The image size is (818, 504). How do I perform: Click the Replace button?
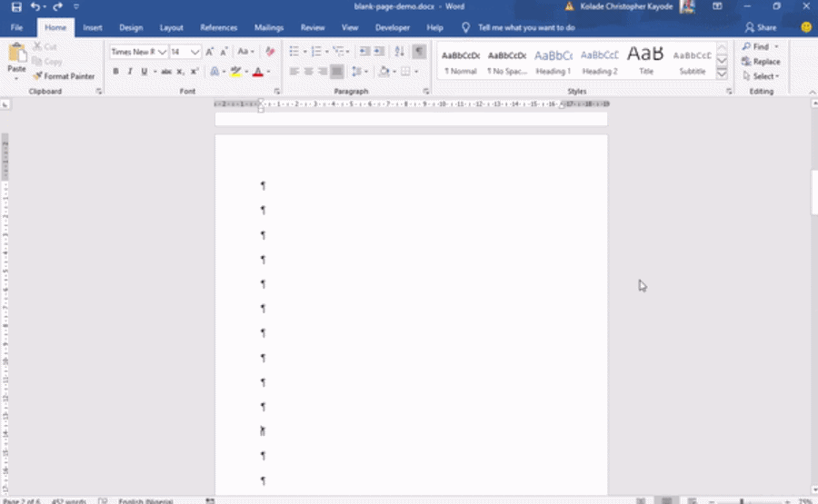point(761,62)
